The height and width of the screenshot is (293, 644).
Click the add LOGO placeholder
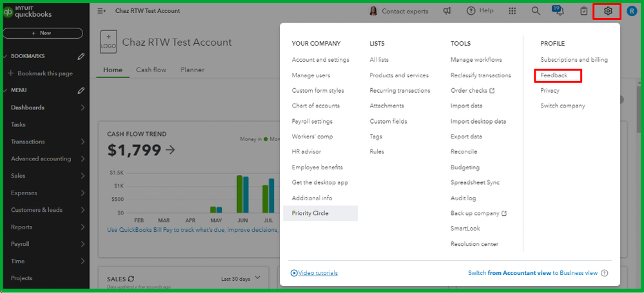[108, 42]
